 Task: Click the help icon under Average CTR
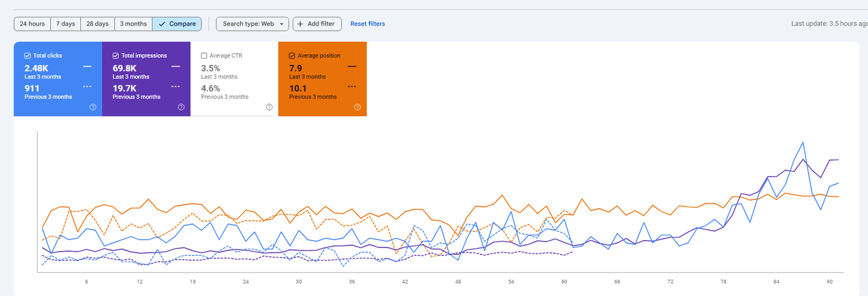tap(269, 107)
